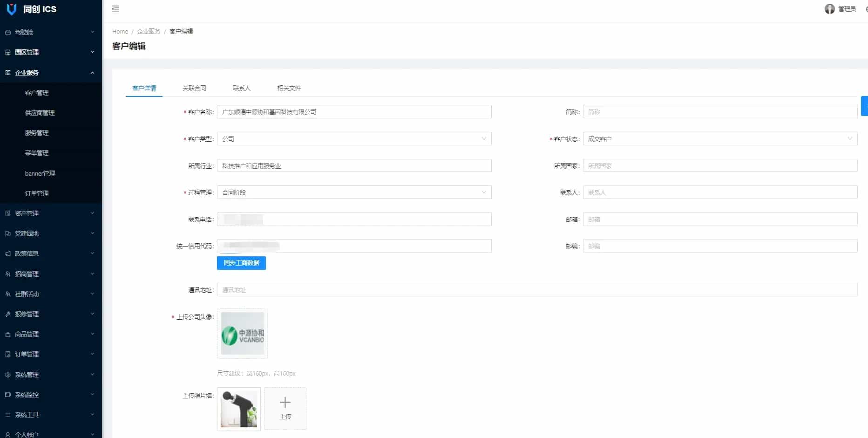Click the uploaded company logo thumbnail
Screen dimensions: 868x438
pyautogui.click(x=242, y=334)
